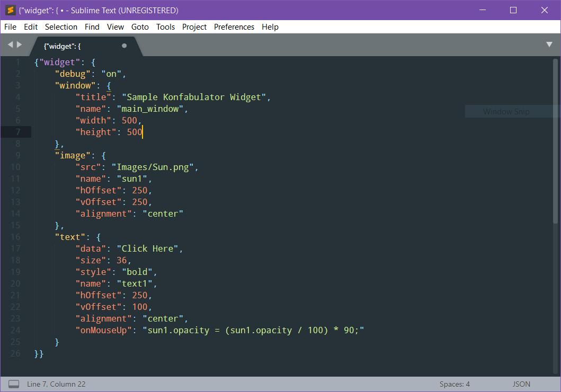Open the Goto menu
This screenshot has width=561, height=392.
tap(140, 27)
